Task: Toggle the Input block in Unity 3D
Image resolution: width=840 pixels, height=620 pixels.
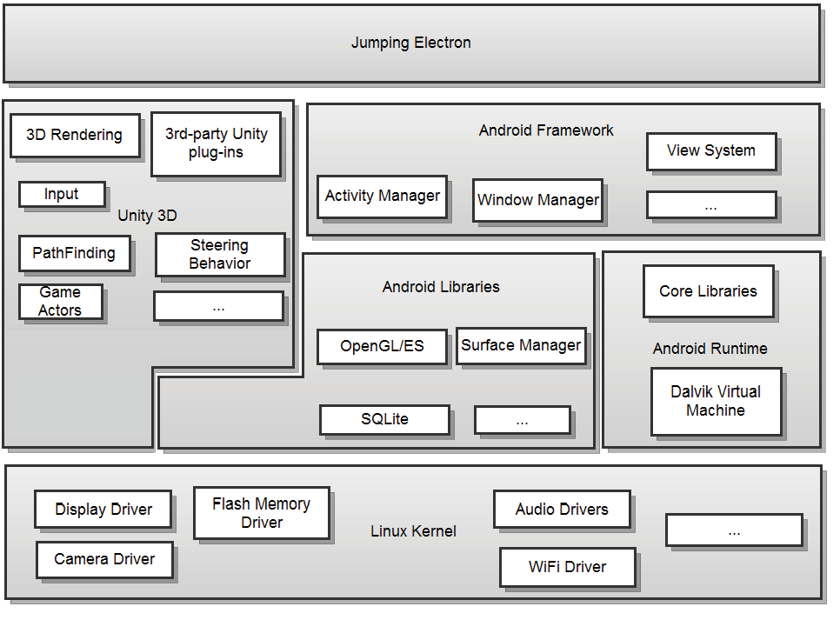Action: [61, 194]
